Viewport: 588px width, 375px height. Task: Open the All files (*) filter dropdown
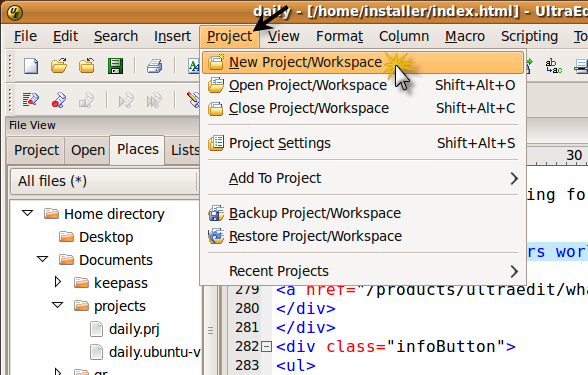[104, 182]
